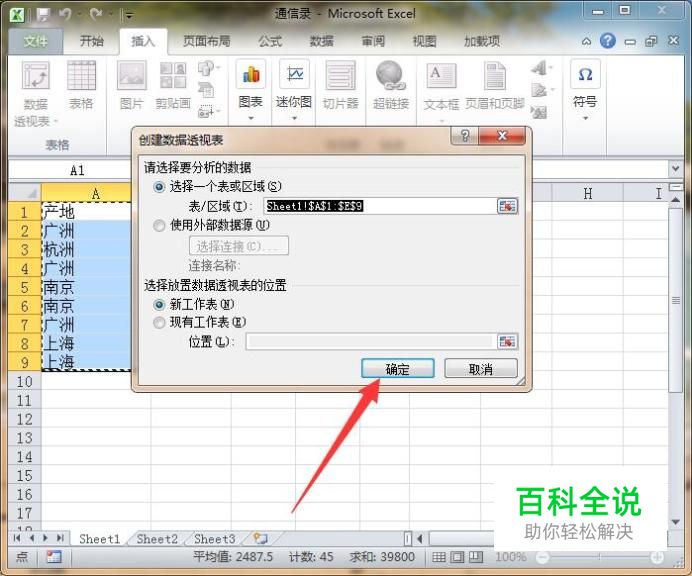The height and width of the screenshot is (576, 692).
Task: Click the Hyperlink (超链接) icon
Action: click(391, 85)
